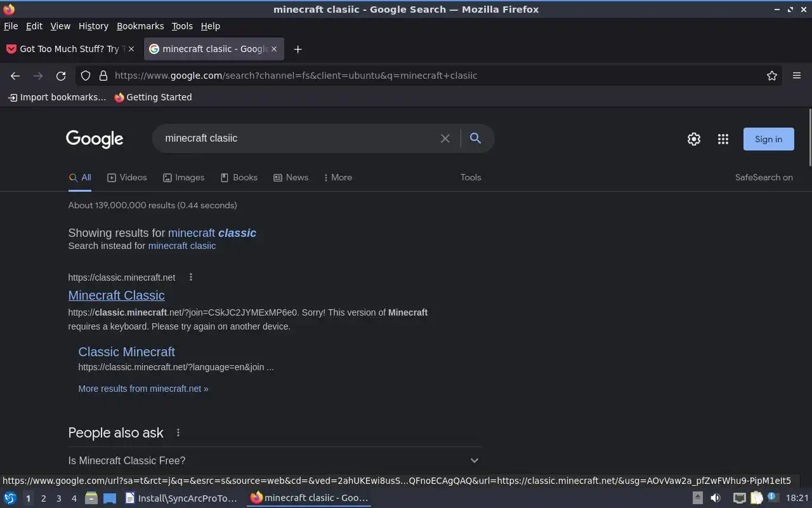Open search Tools options
The height and width of the screenshot is (508, 812).
pos(471,178)
